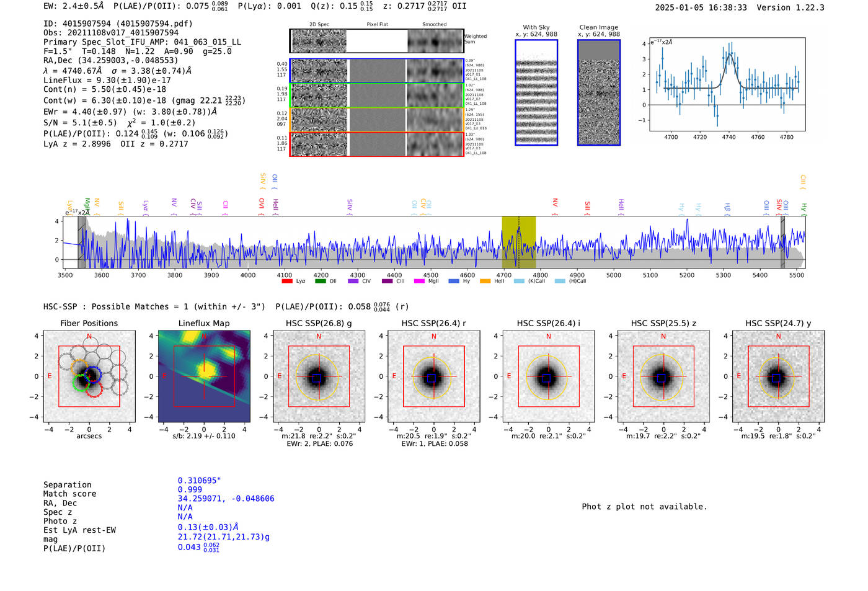Image resolution: width=868 pixels, height=591 pixels.
Task: Select the ID 4015907594 text line
Action: 118,24
